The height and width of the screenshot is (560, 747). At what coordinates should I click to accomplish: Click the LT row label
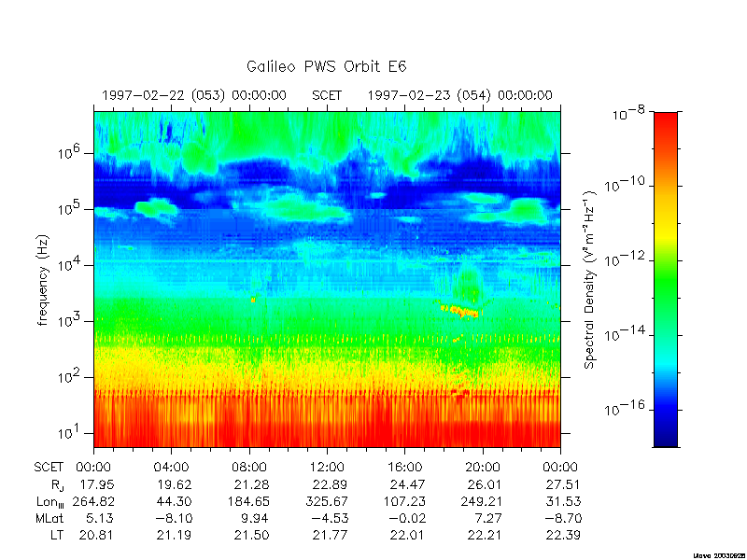(x=57, y=535)
